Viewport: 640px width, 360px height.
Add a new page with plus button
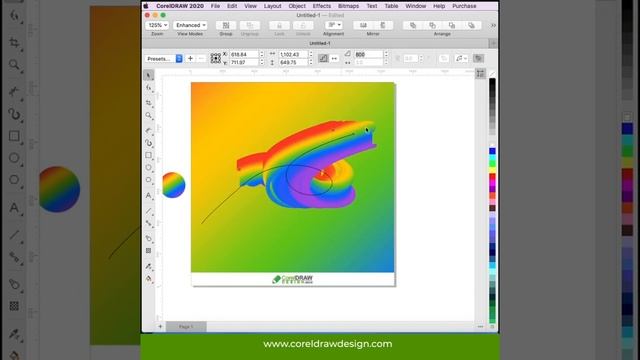pyautogui.click(x=160, y=327)
